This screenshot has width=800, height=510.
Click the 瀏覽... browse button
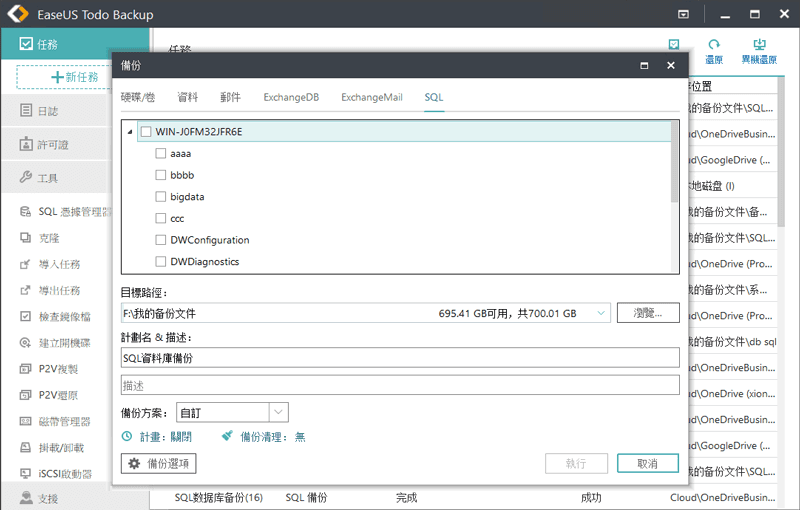coord(647,313)
